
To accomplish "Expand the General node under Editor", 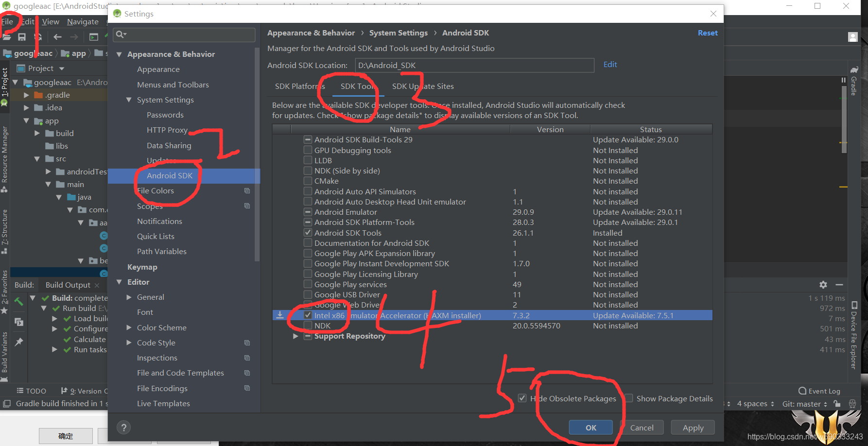I will pyautogui.click(x=129, y=297).
